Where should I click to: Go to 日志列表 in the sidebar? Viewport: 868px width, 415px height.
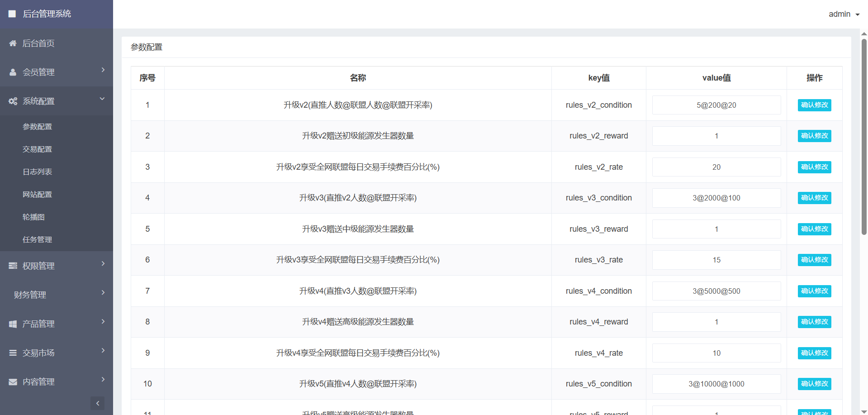[38, 172]
